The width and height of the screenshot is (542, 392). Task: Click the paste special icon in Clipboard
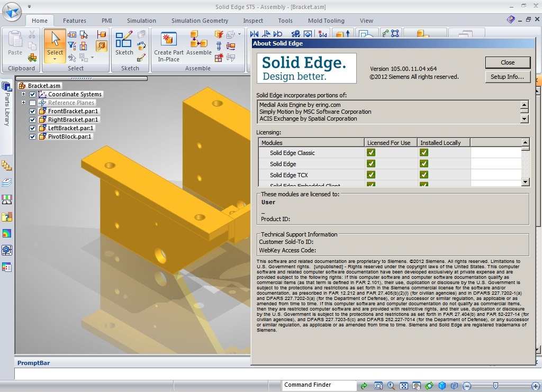(x=32, y=57)
